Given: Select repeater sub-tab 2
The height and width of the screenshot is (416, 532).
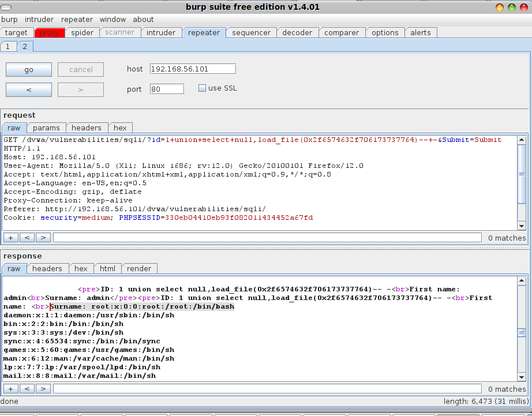Looking at the screenshot, I should pos(25,47).
